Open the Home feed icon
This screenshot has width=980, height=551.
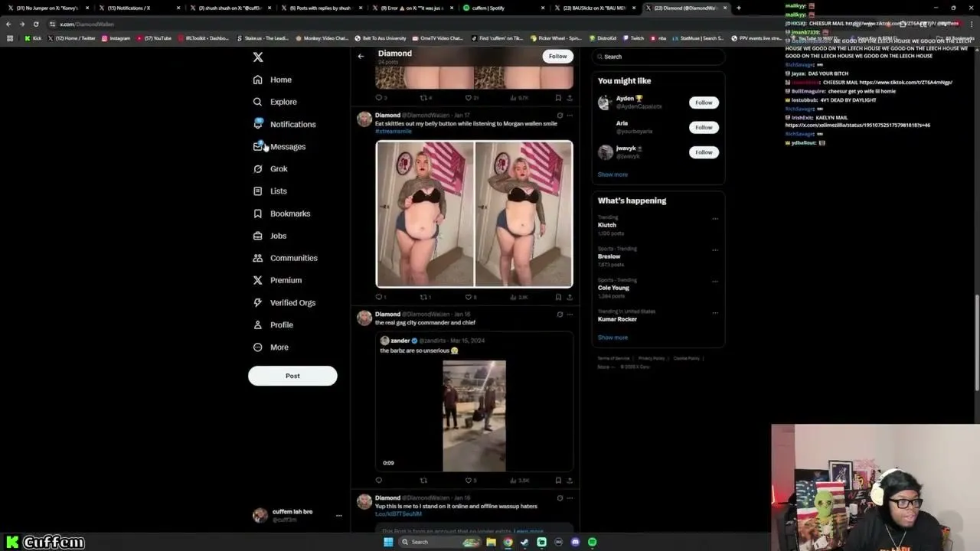258,80
